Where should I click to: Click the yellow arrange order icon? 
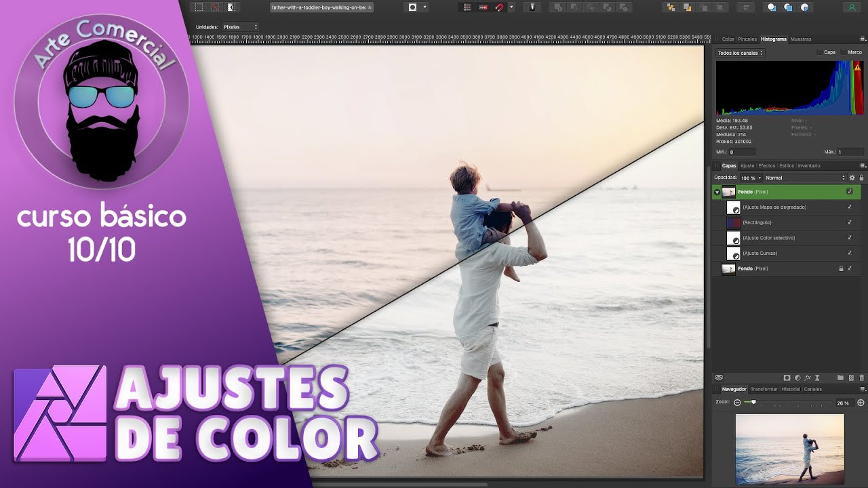point(671,7)
